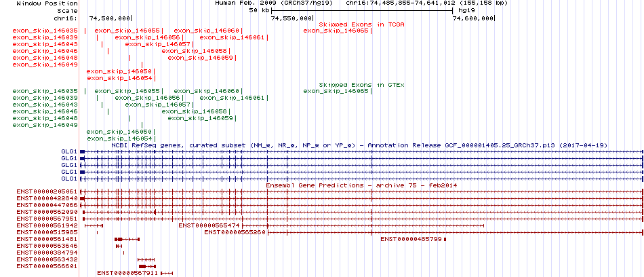Select red TCGA label exon_skip_146043

point(45,44)
